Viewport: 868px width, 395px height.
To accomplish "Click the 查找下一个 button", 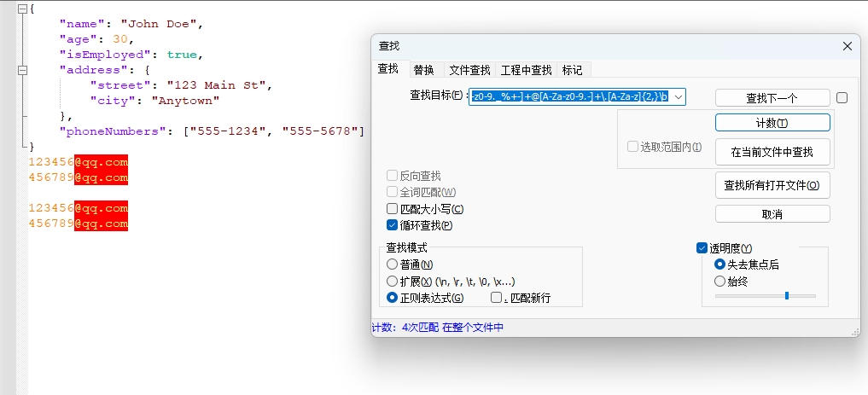I will click(x=772, y=98).
